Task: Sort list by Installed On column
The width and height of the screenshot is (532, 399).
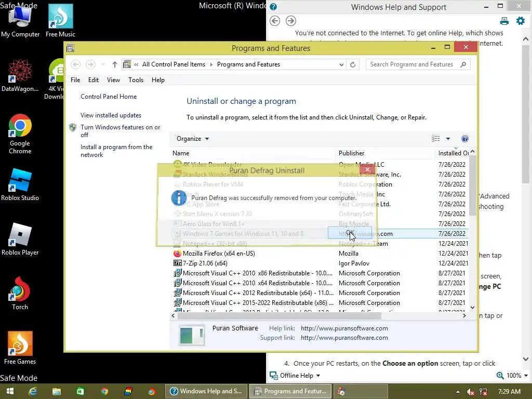Action: [x=453, y=153]
